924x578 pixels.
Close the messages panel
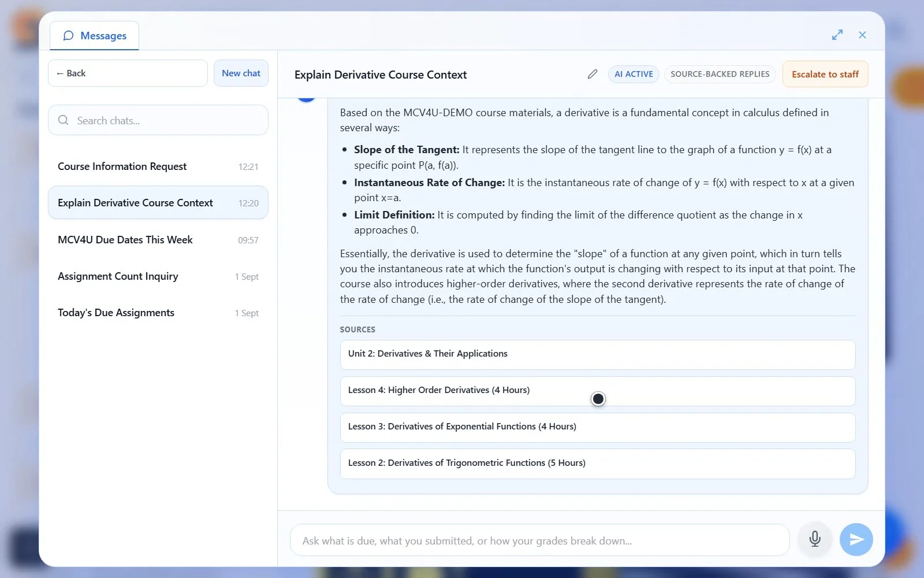(x=862, y=35)
